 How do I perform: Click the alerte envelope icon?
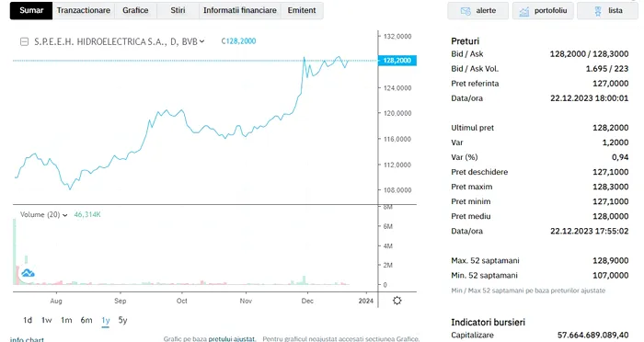click(x=466, y=11)
